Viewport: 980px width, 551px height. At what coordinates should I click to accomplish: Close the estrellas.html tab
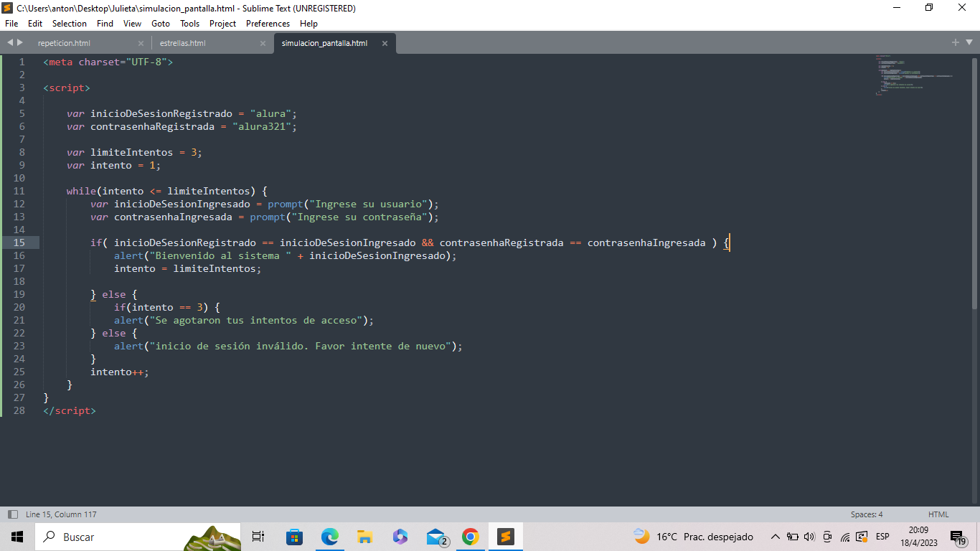263,43
